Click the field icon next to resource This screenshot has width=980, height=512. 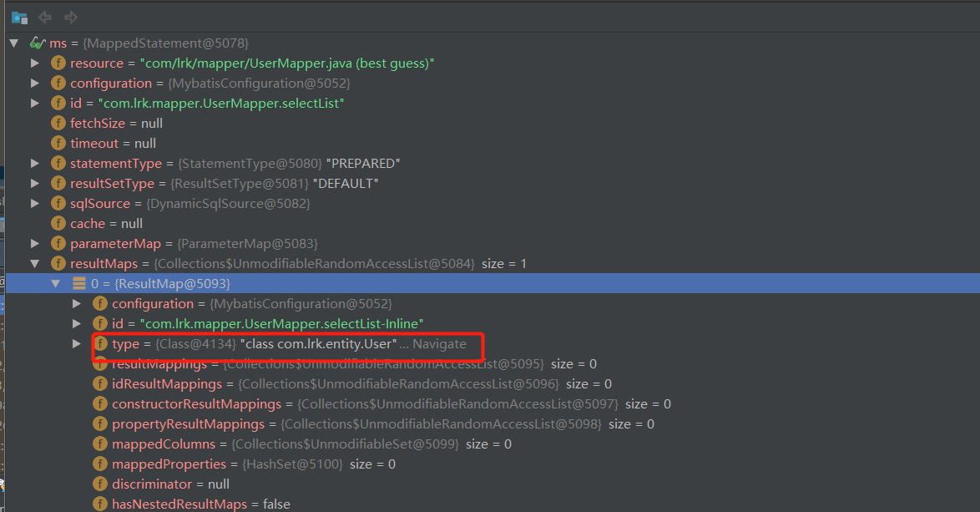[58, 63]
